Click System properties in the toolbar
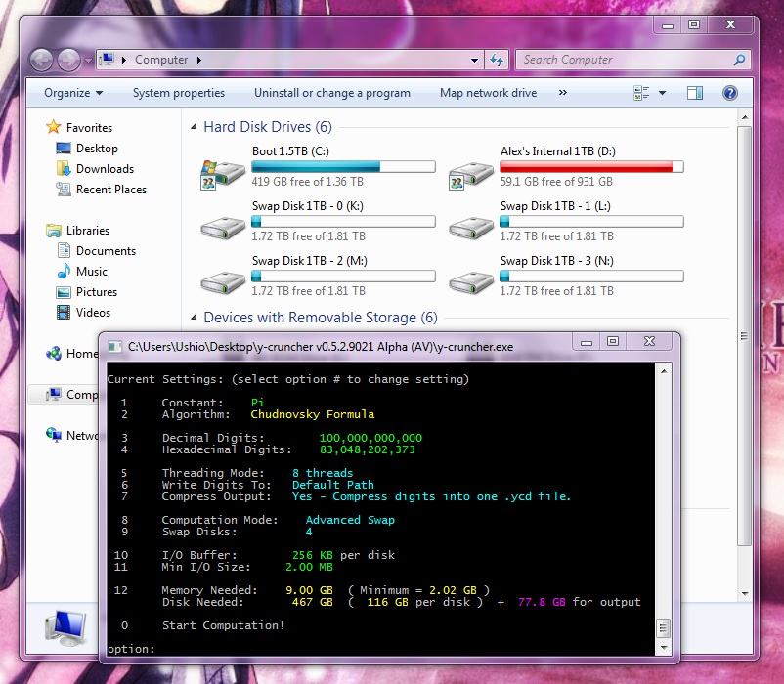 (x=179, y=93)
